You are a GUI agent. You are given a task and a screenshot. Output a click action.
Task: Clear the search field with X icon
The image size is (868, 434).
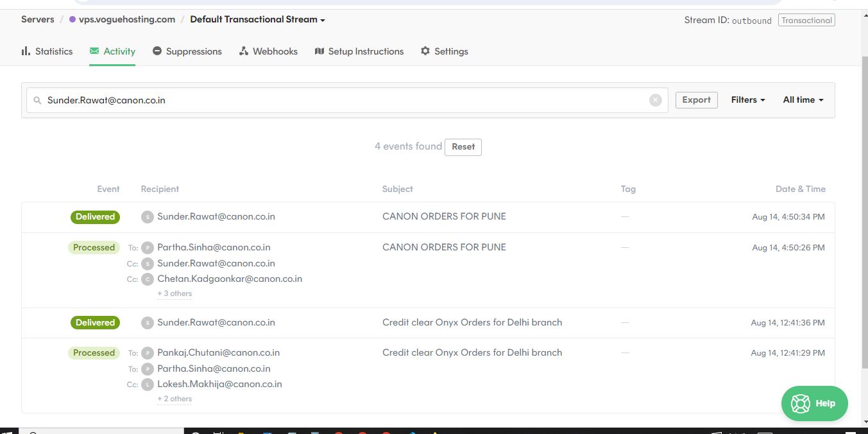tap(655, 100)
